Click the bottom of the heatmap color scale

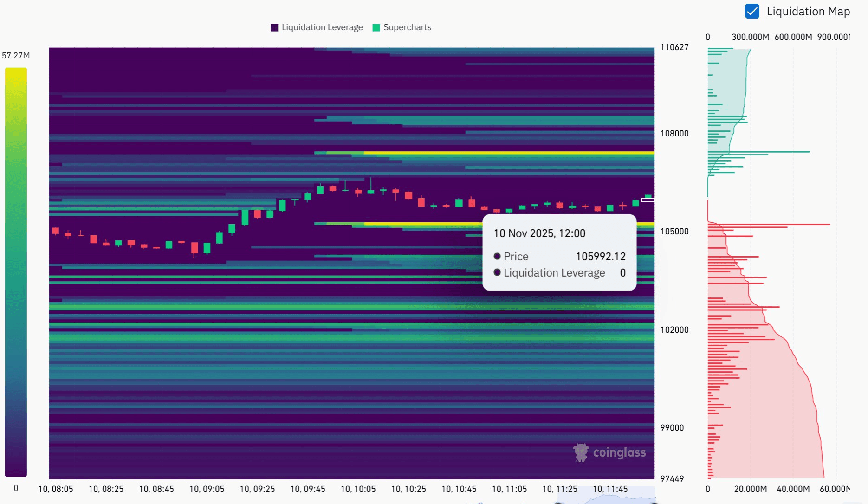(16, 472)
